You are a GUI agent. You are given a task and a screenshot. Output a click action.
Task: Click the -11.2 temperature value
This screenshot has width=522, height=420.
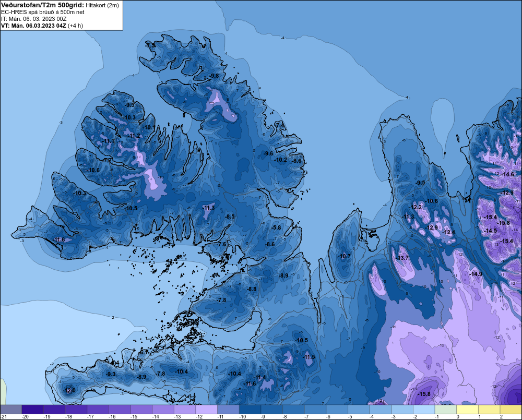134,136
